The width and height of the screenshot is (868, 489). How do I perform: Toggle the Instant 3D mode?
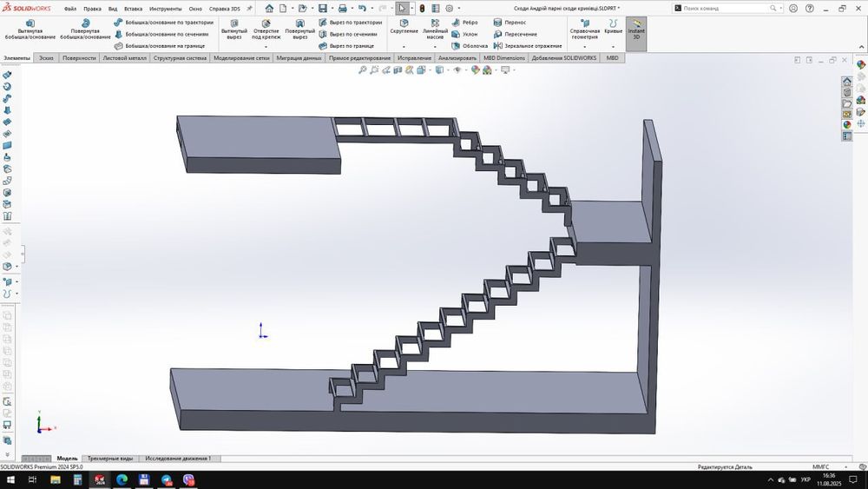click(636, 31)
